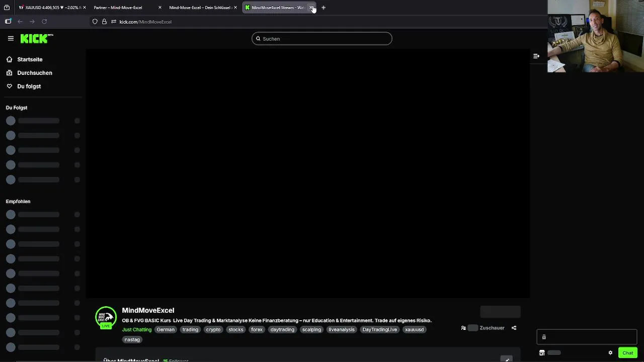Click the Du folgst heart icon
Viewport: 644px width, 362px height.
9,86
